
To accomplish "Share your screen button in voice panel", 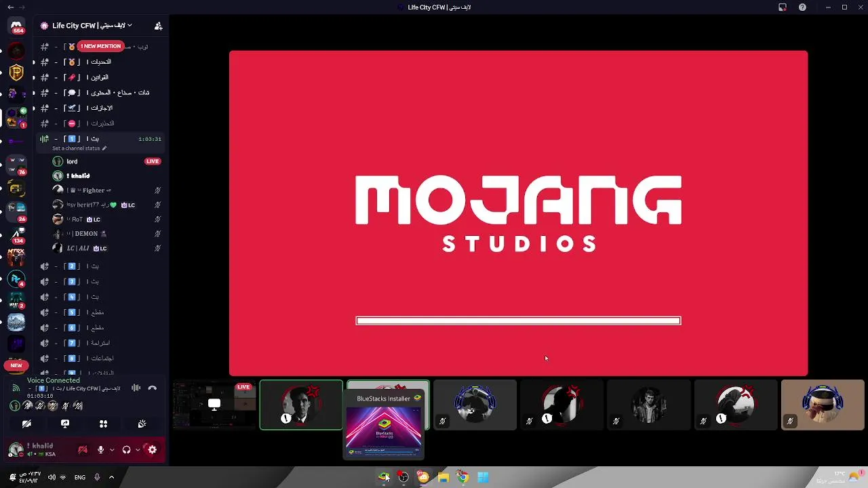I will point(65,424).
